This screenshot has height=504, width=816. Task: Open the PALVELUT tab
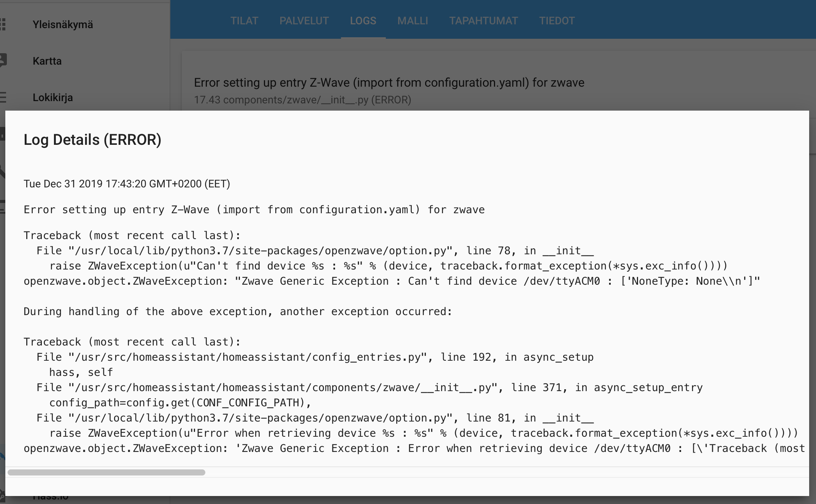304,21
